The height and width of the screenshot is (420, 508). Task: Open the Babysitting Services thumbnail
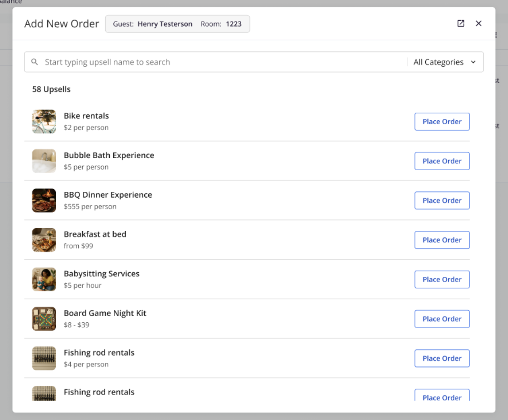coord(44,279)
